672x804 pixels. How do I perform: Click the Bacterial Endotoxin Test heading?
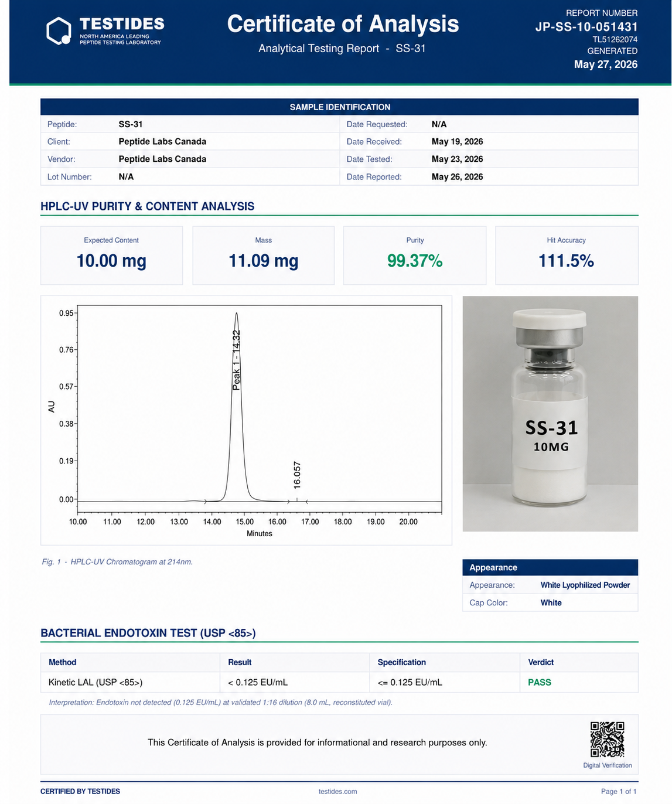(148, 633)
